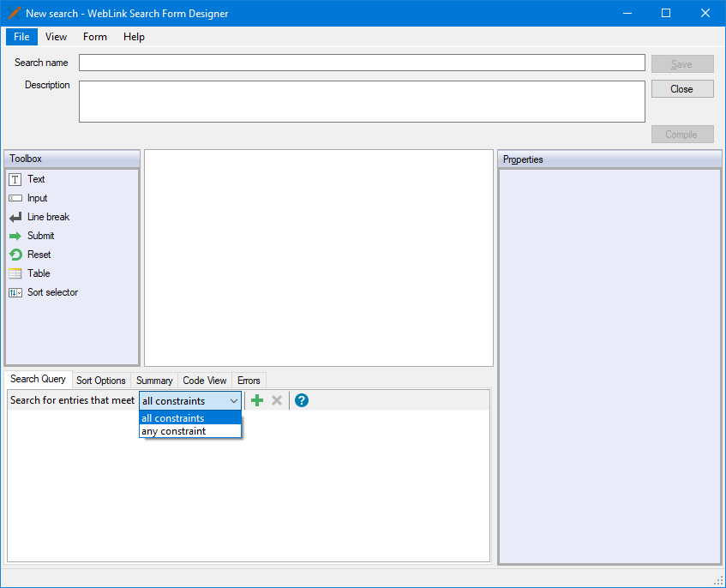Click the green Reset circular arrow icon
The height and width of the screenshot is (588, 726).
pos(15,255)
